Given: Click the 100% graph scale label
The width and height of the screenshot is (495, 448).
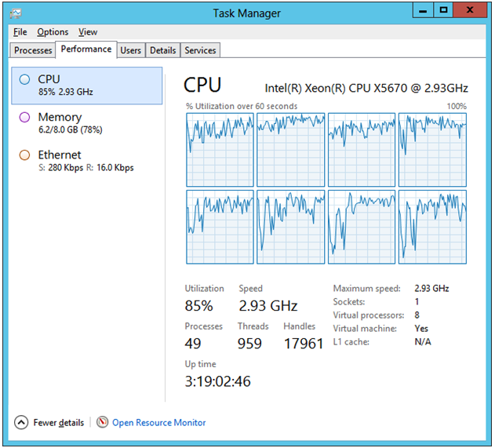Looking at the screenshot, I should (x=457, y=106).
